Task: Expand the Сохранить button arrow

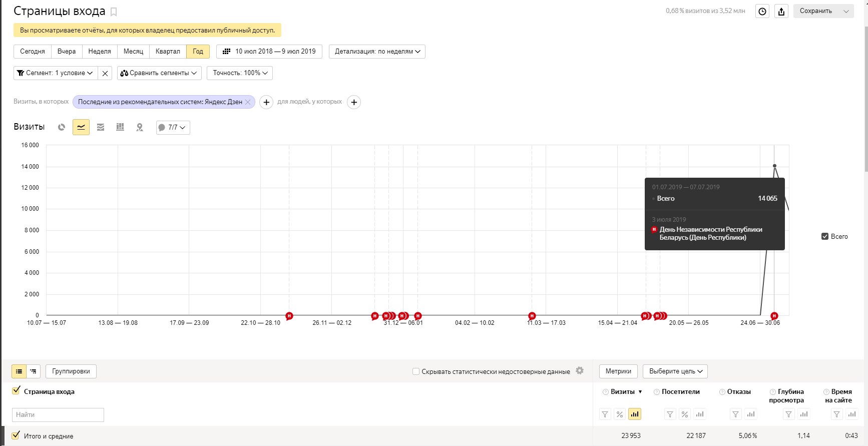Action: 846,11
